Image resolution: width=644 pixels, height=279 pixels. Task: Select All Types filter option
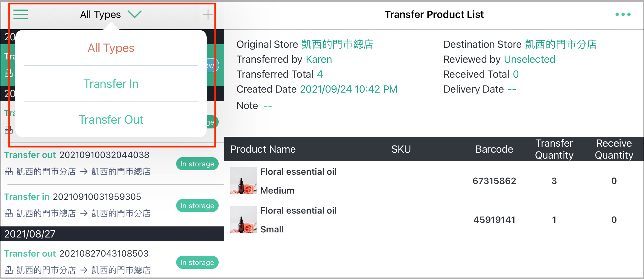pos(111,48)
